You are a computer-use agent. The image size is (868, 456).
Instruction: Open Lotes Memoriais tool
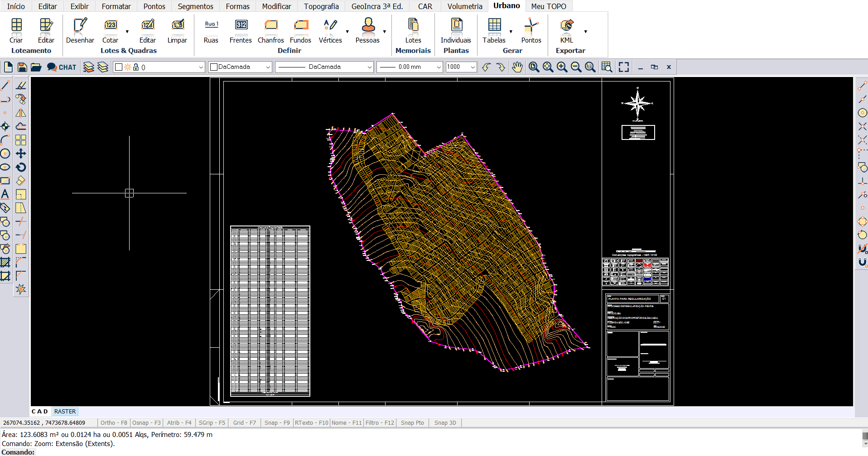coord(413,30)
